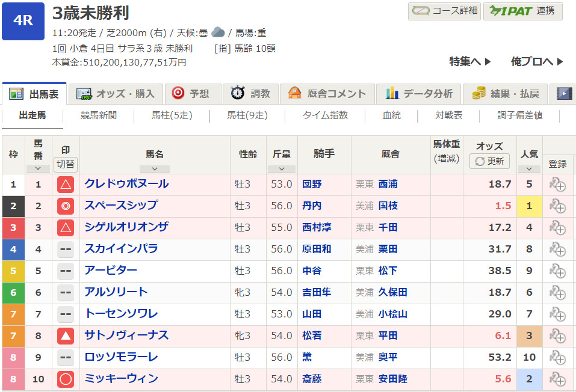Open the オッズ・購入 tab
The width and height of the screenshot is (576, 392).
tap(116, 94)
